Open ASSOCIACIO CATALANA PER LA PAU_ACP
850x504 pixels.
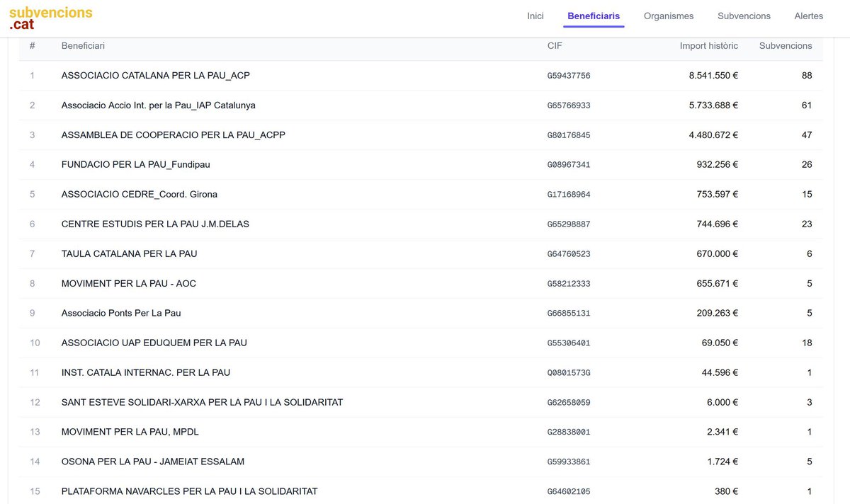click(x=156, y=75)
